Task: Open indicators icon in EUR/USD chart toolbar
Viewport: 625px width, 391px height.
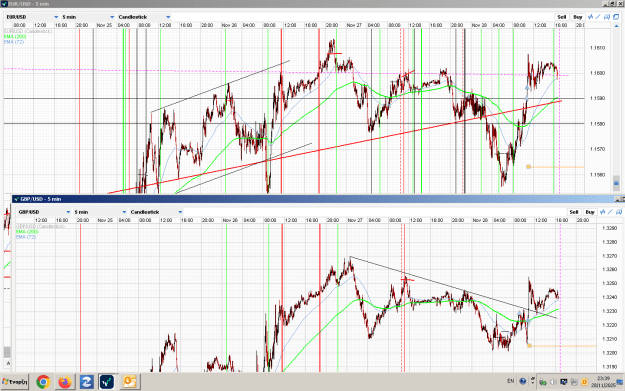Action: tap(590, 17)
